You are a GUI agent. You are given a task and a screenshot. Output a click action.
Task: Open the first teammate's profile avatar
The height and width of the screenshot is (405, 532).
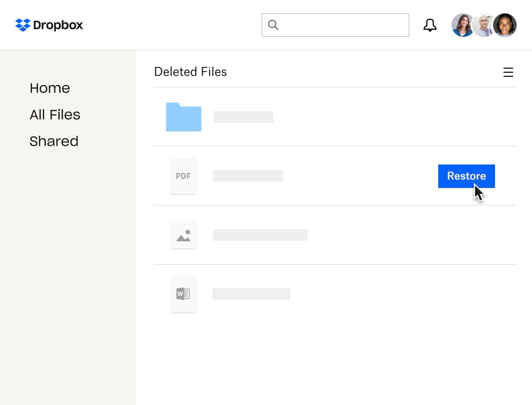462,25
